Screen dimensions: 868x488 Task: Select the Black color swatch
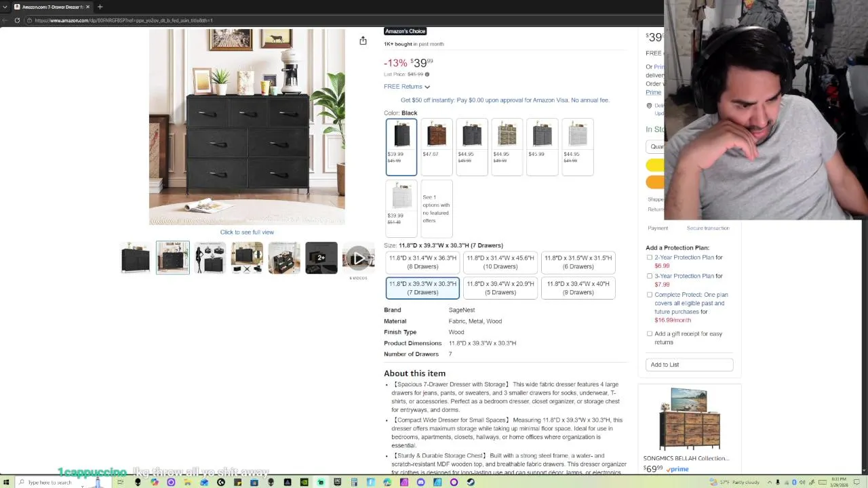401,147
